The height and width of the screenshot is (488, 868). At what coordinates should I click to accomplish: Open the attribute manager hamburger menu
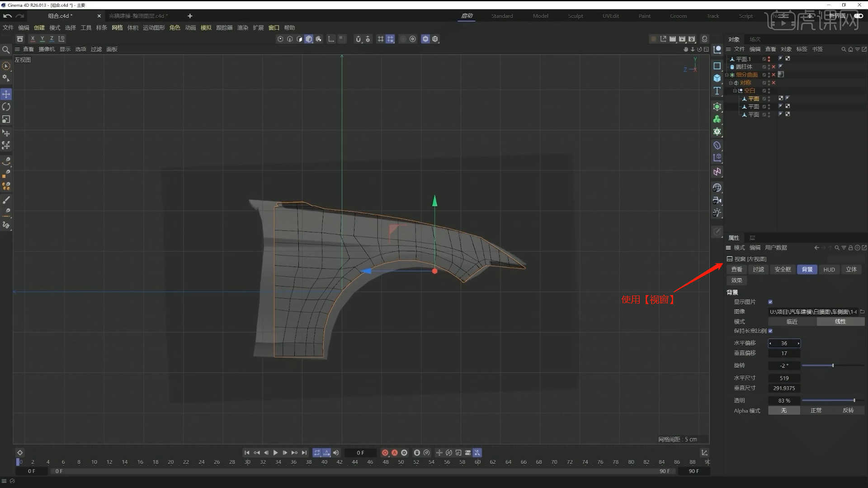728,248
